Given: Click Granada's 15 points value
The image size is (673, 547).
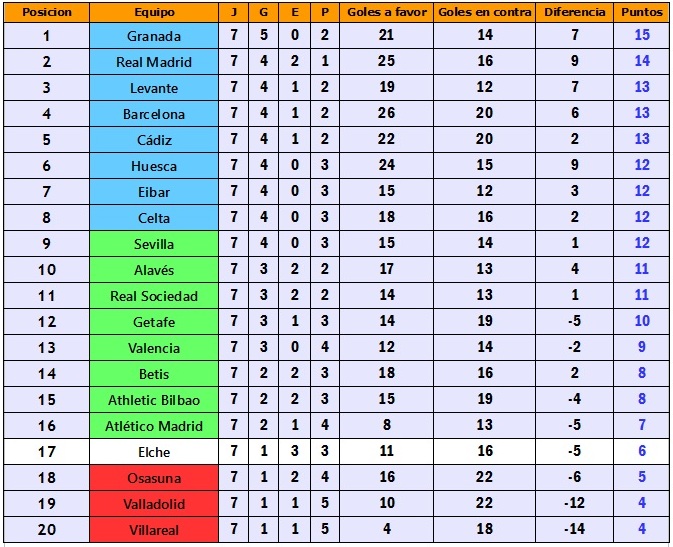Looking at the screenshot, I should pos(642,36).
